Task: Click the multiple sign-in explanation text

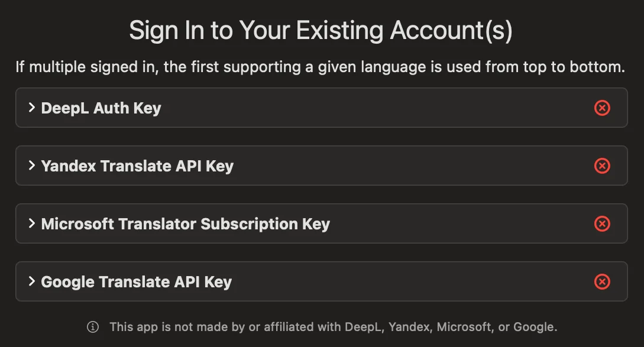Action: pyautogui.click(x=322, y=66)
